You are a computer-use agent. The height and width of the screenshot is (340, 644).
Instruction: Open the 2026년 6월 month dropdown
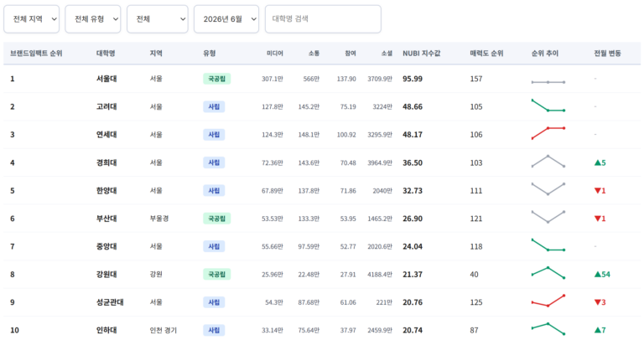(x=226, y=19)
